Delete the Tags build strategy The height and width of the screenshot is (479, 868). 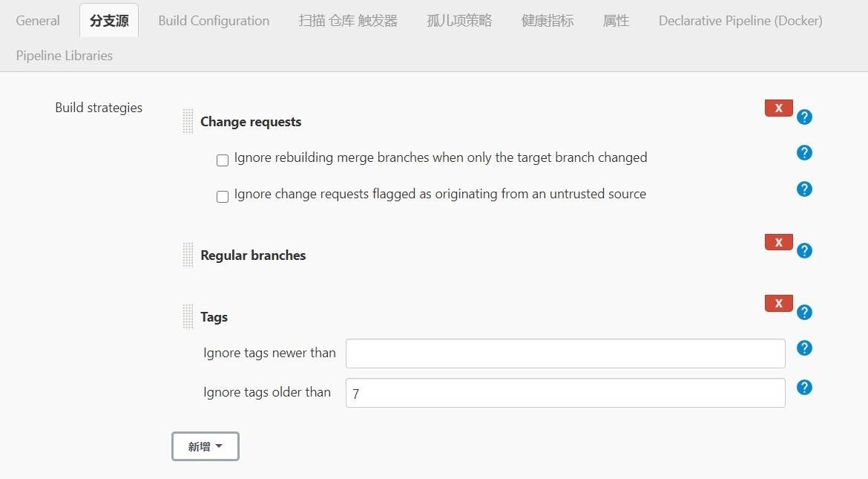[778, 304]
